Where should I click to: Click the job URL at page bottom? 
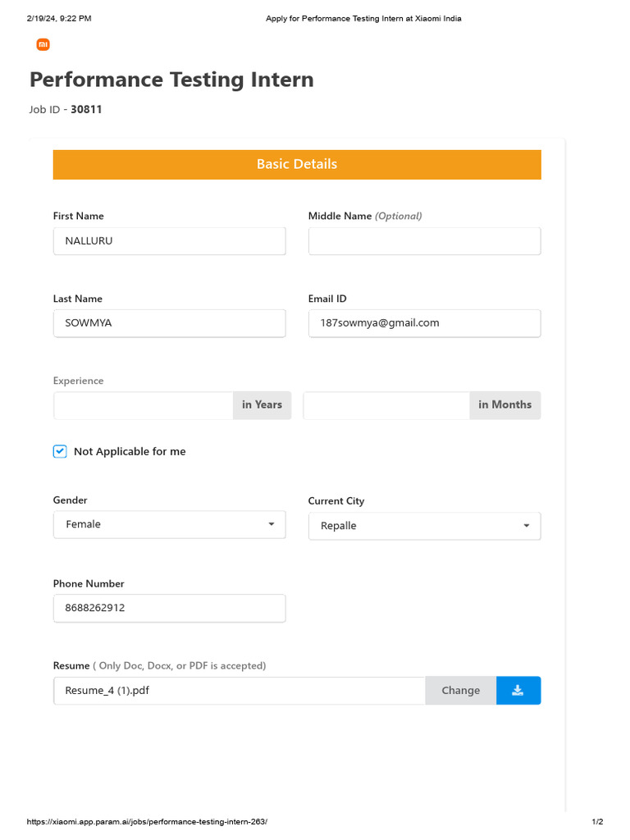click(x=147, y=822)
